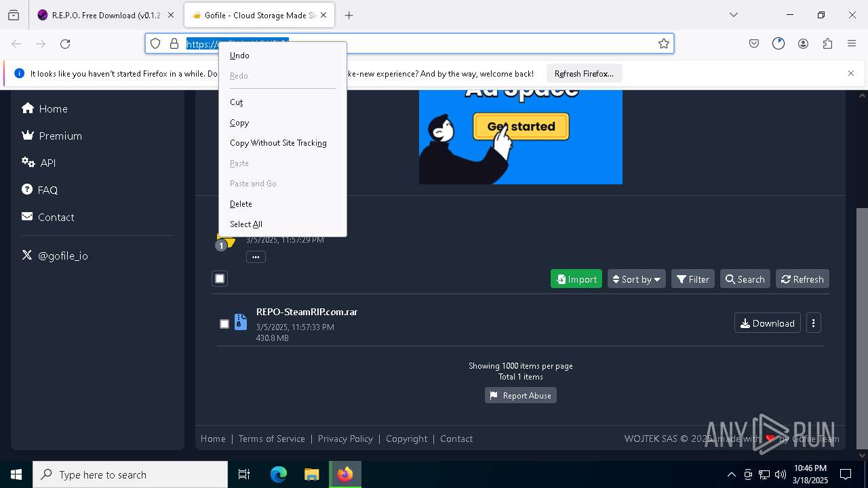Open the taskbar clock and date
The height and width of the screenshot is (488, 868).
[810, 474]
